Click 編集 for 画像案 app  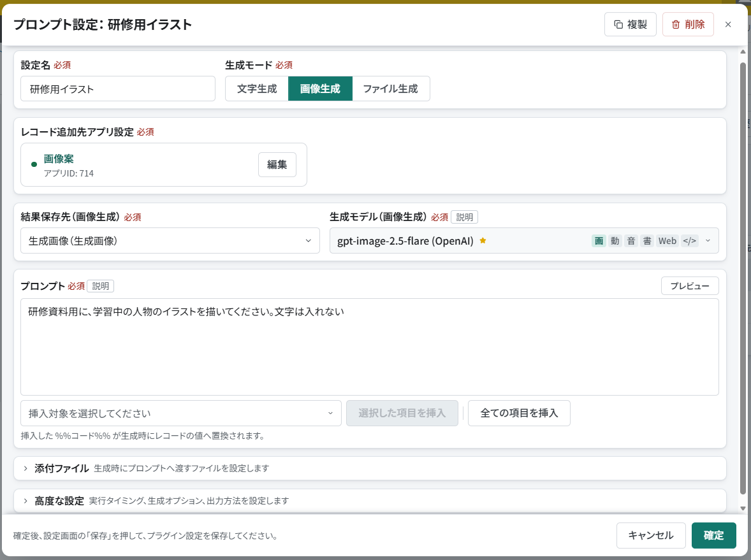[x=277, y=164]
